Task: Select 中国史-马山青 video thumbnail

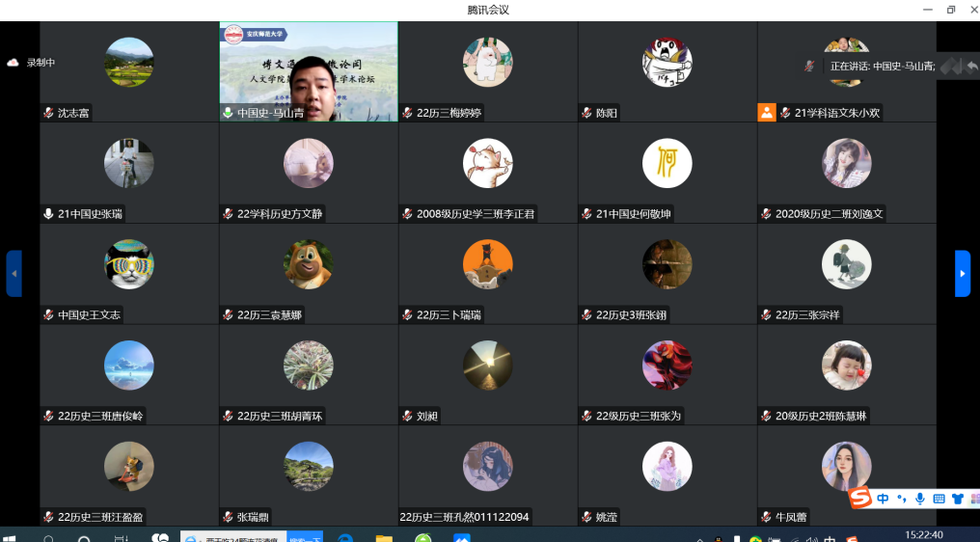Action: (x=309, y=68)
